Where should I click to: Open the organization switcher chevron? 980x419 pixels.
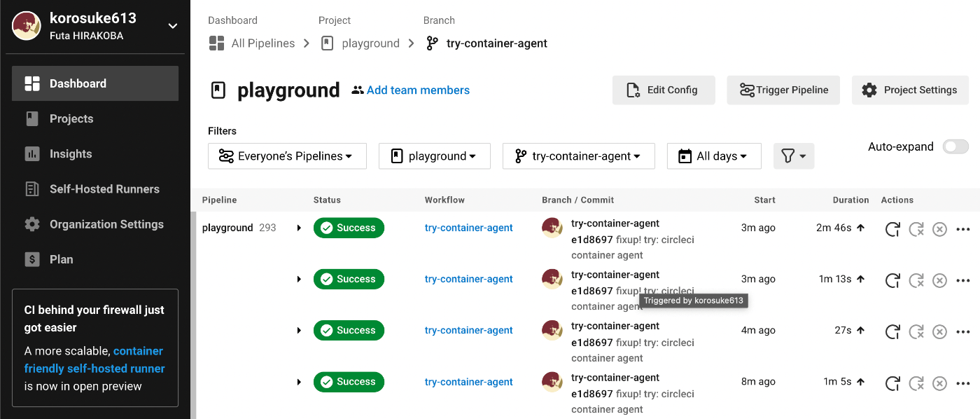tap(173, 27)
